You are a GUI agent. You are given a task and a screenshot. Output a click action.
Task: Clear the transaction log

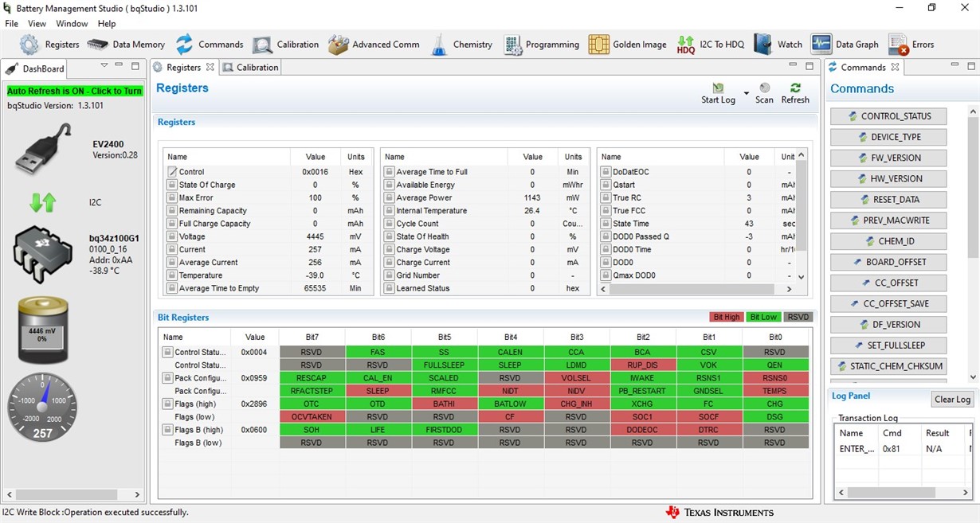tap(952, 400)
